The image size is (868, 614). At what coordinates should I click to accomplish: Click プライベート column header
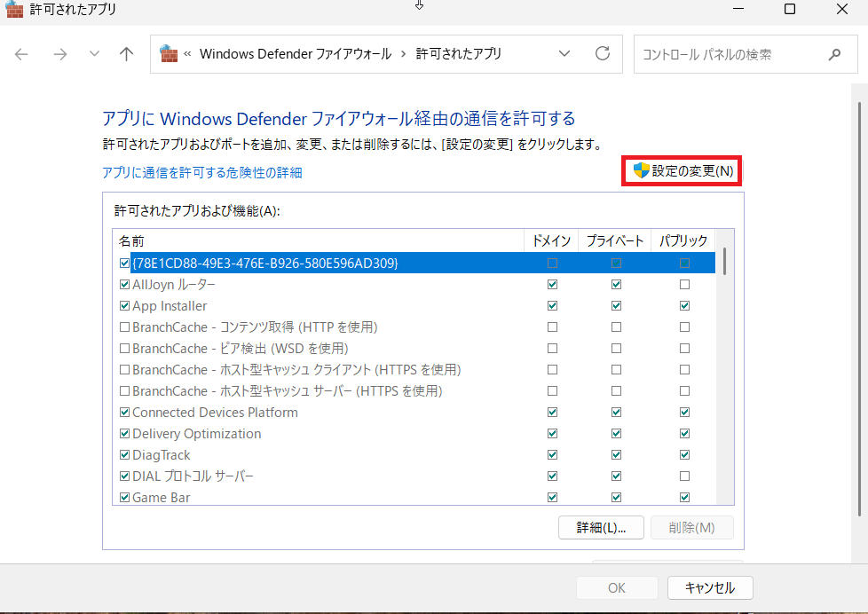[615, 240]
